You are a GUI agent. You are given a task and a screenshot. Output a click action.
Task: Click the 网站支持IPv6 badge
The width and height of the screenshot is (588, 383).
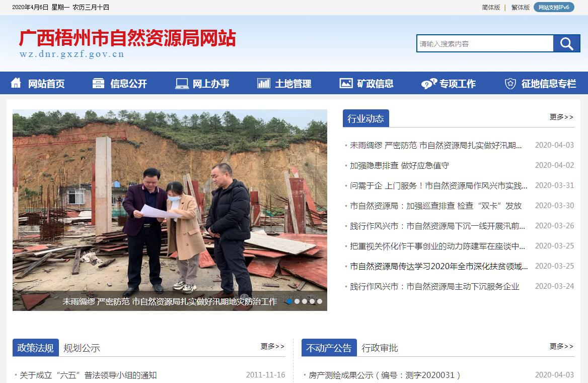tap(554, 7)
